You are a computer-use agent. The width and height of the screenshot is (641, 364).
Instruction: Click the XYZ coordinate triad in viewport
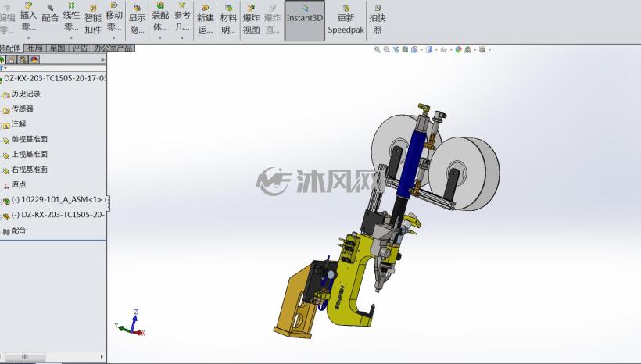(x=130, y=323)
